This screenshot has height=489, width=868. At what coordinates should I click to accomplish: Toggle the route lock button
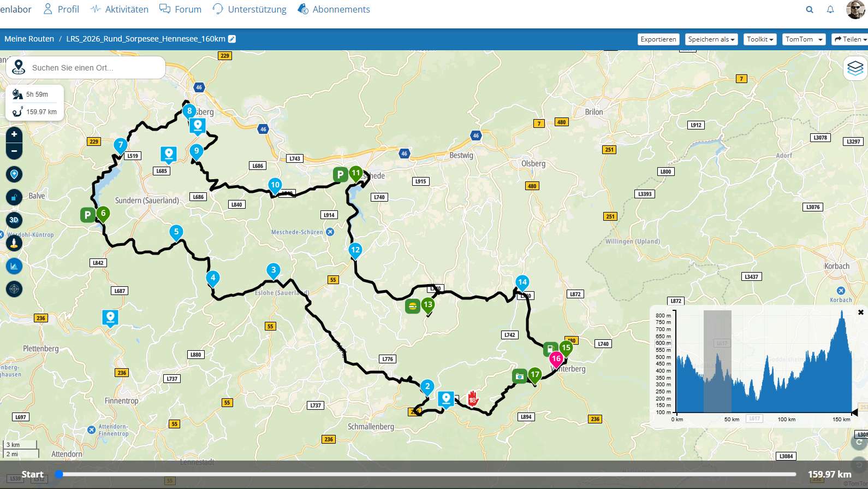14,197
